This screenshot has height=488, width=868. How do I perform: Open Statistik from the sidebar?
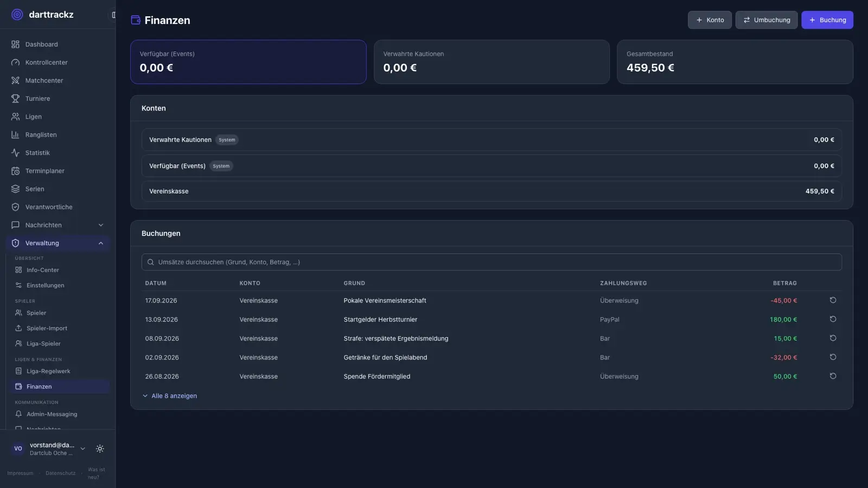(58, 153)
